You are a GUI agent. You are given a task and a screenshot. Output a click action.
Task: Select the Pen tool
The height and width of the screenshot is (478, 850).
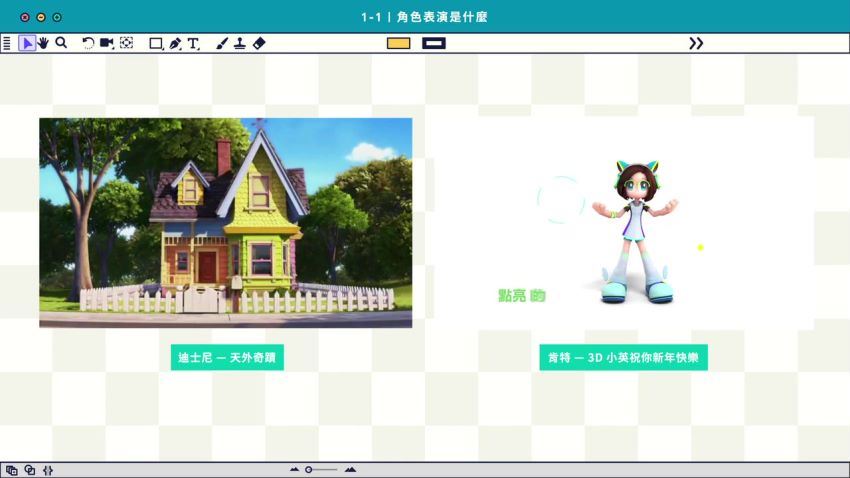click(175, 44)
